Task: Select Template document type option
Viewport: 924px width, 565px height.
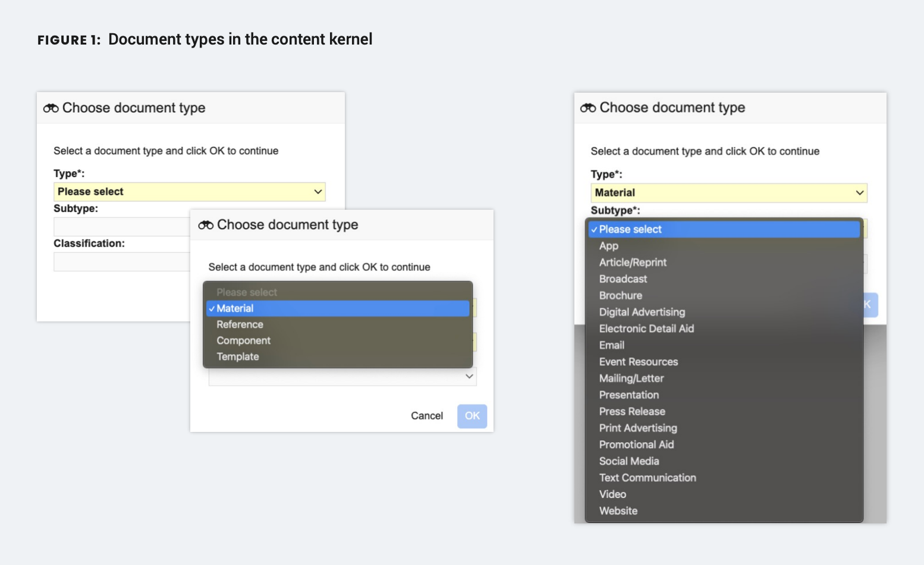Action: [238, 356]
